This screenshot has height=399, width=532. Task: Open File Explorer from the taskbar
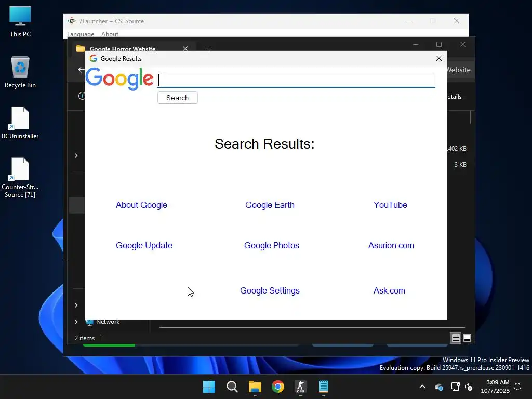255,387
